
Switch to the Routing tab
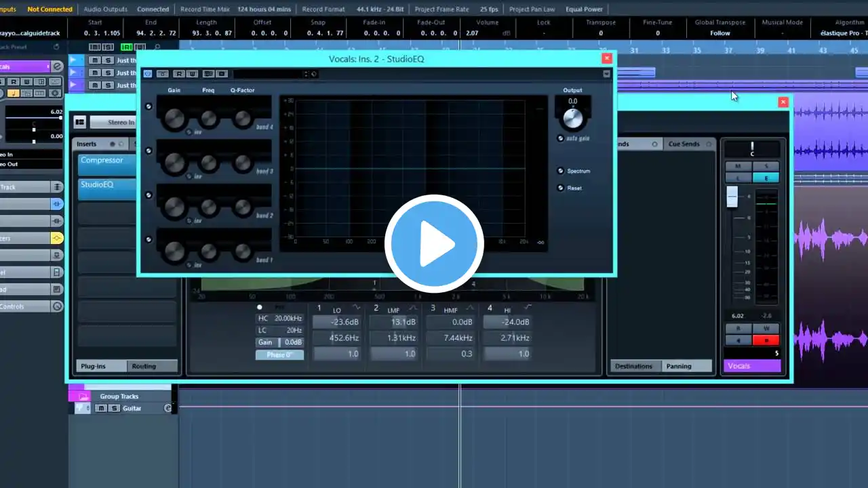point(144,366)
